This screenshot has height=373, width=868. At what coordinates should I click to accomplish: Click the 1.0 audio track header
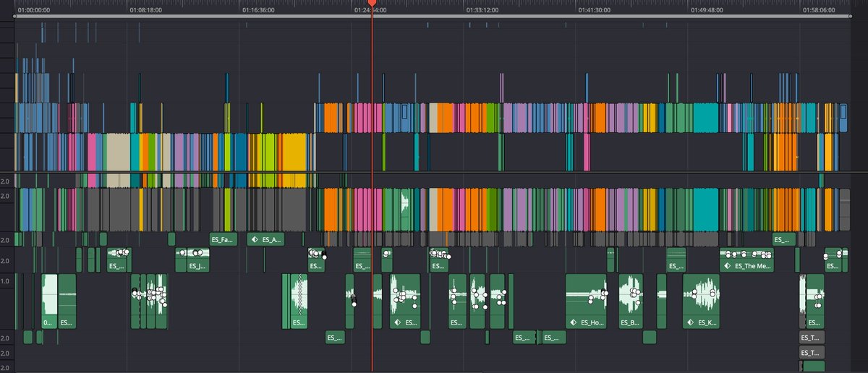tap(5, 281)
